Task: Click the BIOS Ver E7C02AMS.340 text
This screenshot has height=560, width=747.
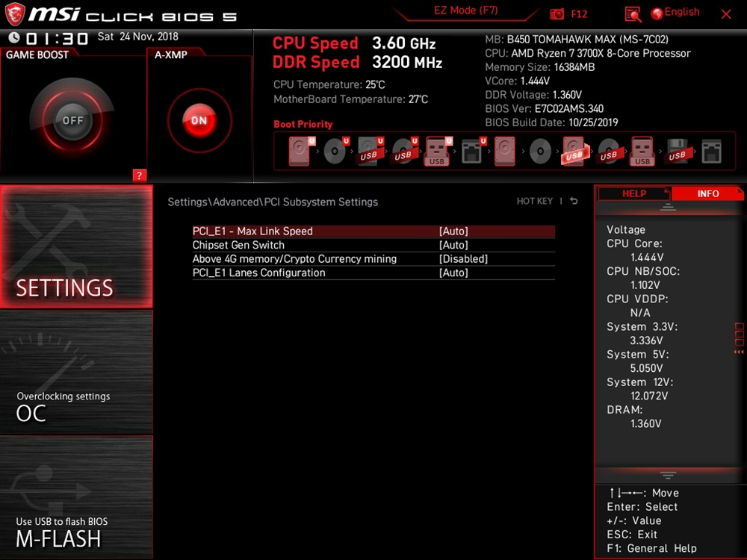Action: [x=544, y=108]
